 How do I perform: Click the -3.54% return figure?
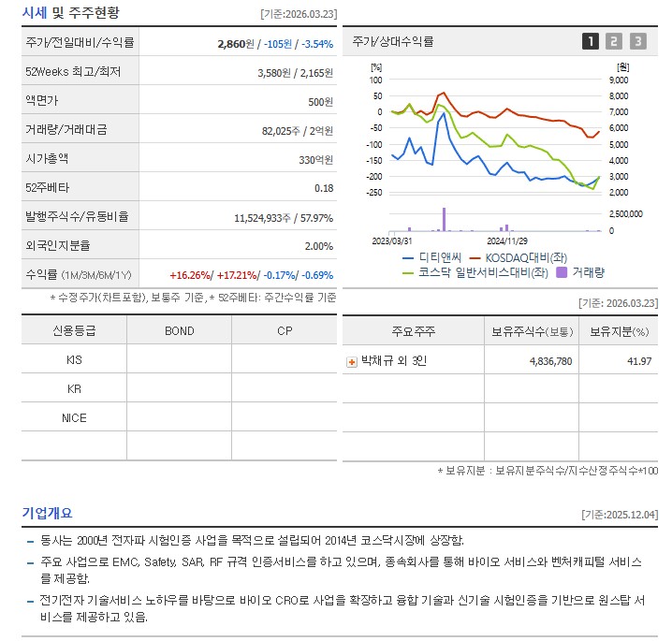click(x=317, y=44)
